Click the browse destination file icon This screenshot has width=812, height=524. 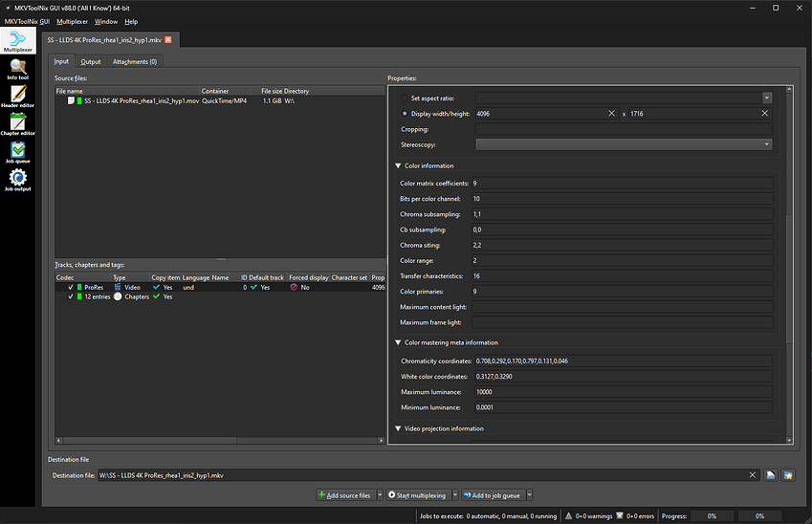click(x=770, y=475)
